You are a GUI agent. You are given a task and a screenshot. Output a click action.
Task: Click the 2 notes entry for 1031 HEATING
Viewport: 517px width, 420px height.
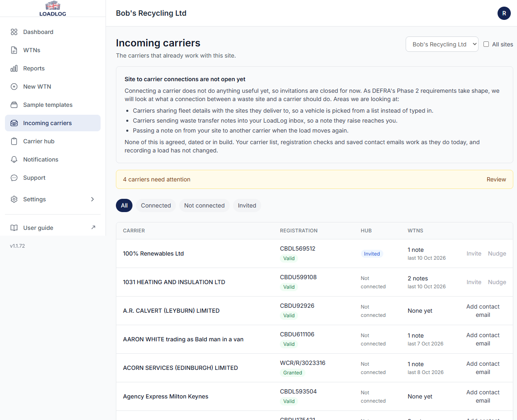point(418,278)
